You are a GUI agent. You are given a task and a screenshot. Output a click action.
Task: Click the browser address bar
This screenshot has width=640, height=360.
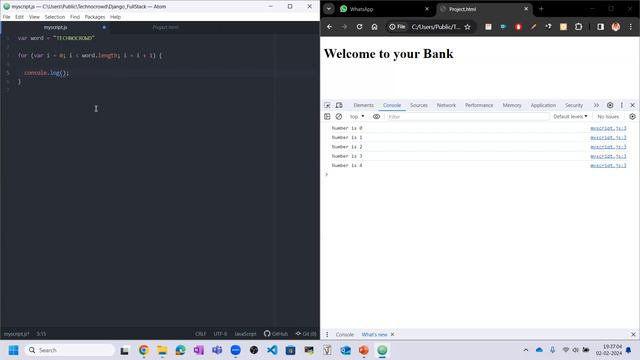(436, 27)
